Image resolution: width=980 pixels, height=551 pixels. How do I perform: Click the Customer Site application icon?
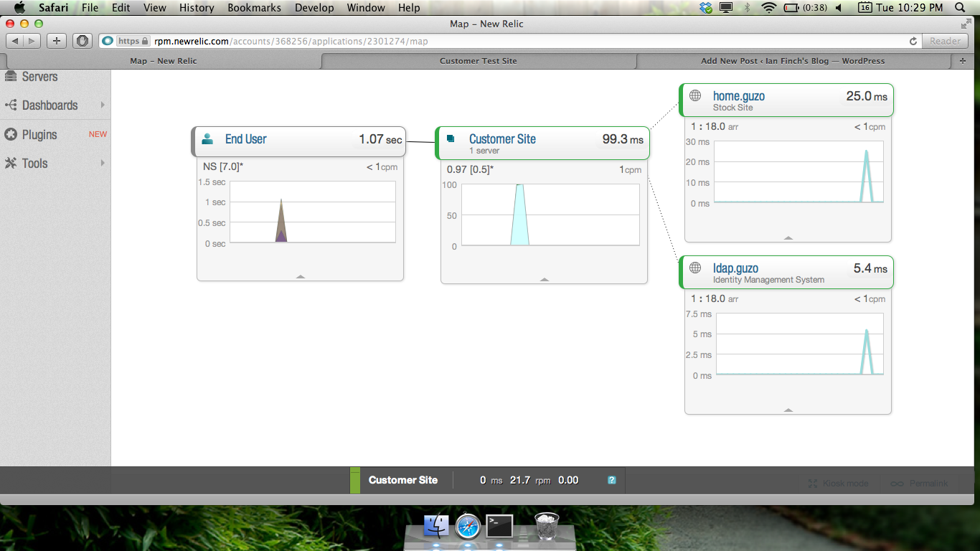click(451, 139)
